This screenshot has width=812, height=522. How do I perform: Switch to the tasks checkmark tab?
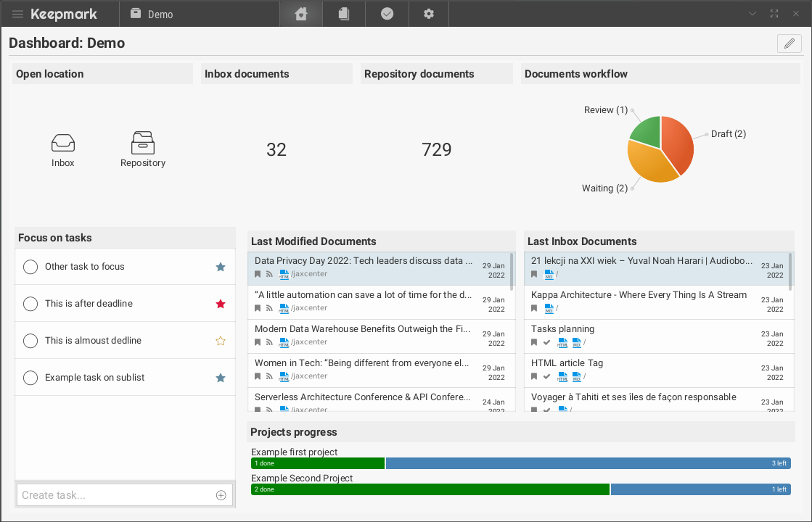coord(387,14)
